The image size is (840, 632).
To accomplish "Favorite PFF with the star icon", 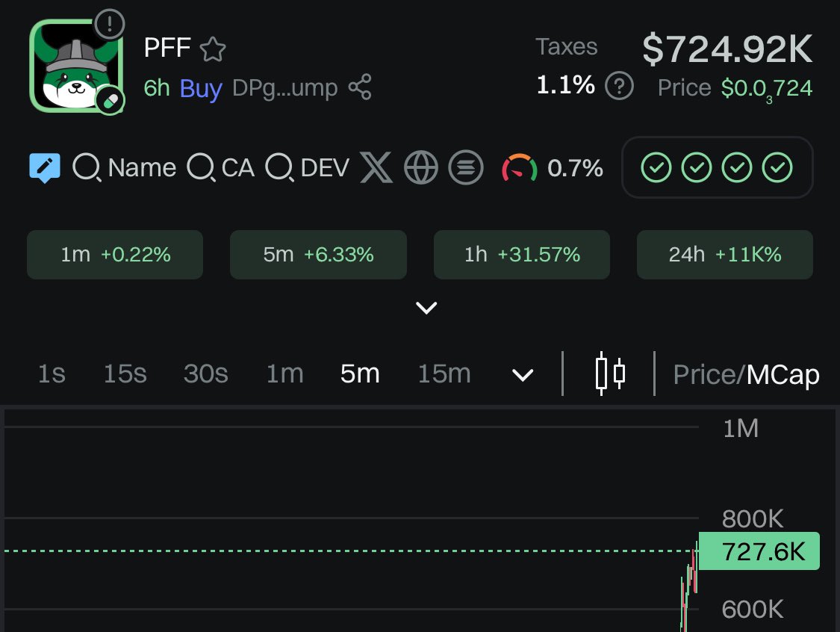I will pyautogui.click(x=213, y=49).
